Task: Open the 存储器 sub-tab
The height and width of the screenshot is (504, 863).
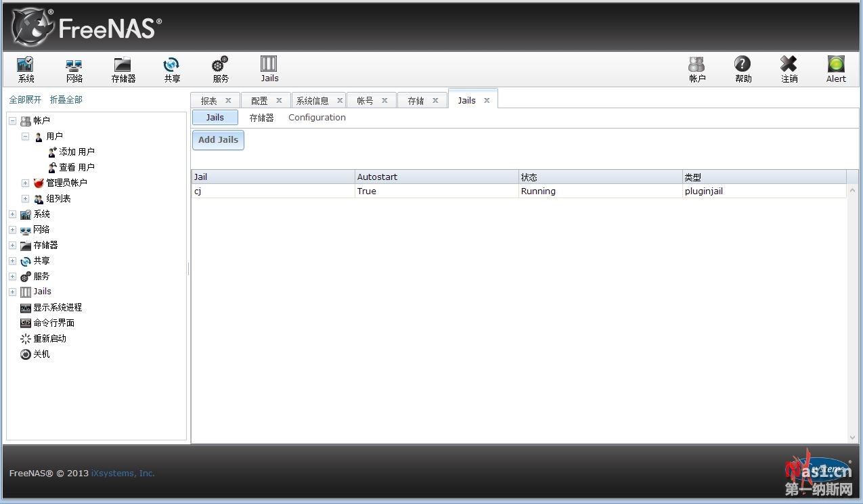Action: click(x=261, y=118)
